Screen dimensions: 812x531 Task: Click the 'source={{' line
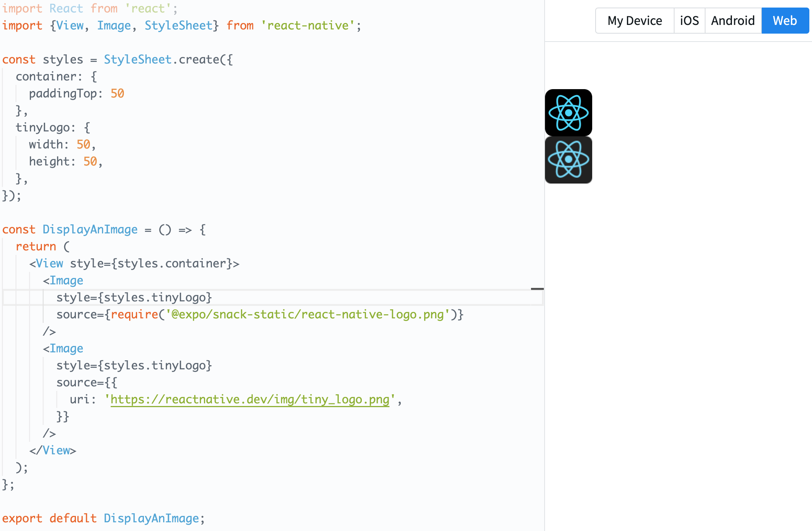87,383
